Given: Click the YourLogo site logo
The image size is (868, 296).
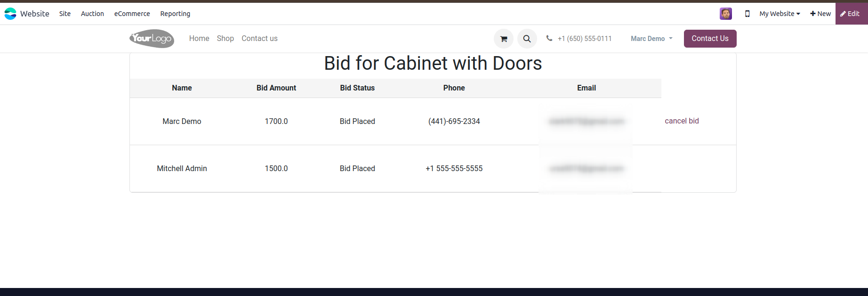Looking at the screenshot, I should click(x=152, y=39).
